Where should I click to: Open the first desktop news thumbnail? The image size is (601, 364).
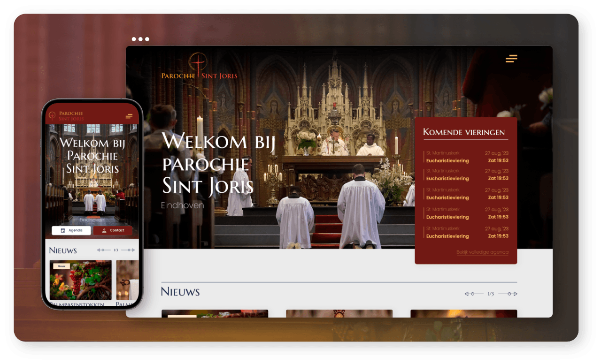point(215,313)
